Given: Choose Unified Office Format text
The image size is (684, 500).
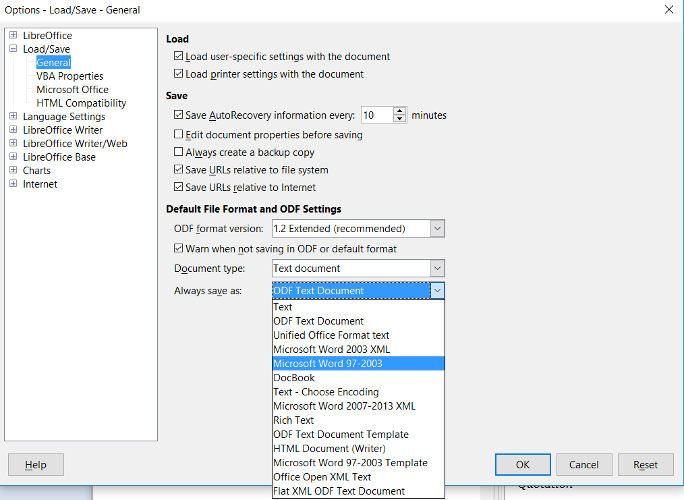Looking at the screenshot, I should tap(358, 335).
